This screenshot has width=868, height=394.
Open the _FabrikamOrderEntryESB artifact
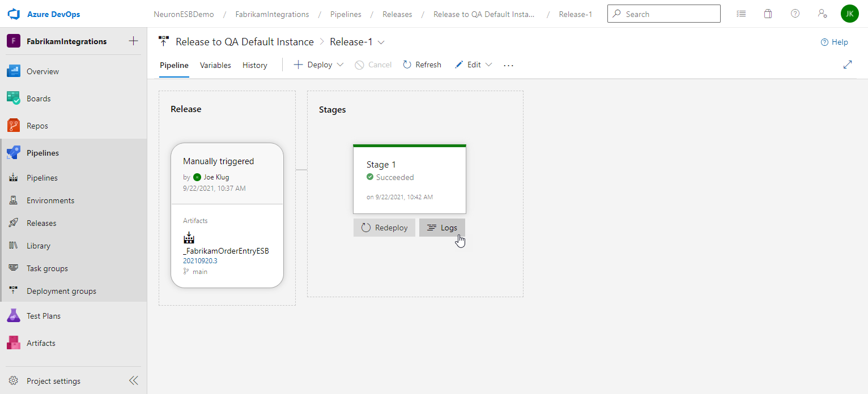point(226,251)
